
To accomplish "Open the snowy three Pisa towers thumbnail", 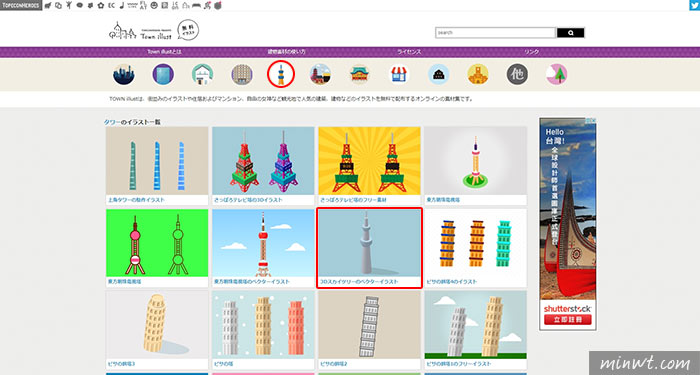I will click(x=263, y=325).
